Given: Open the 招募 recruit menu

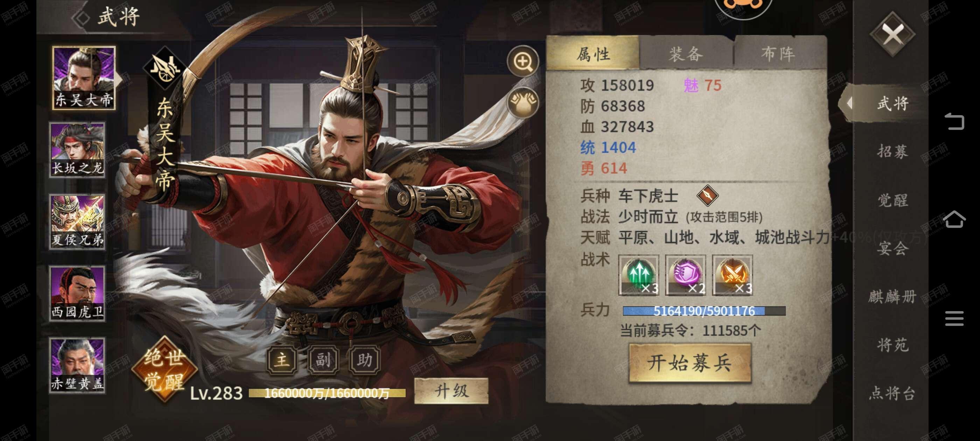Looking at the screenshot, I should click(893, 152).
